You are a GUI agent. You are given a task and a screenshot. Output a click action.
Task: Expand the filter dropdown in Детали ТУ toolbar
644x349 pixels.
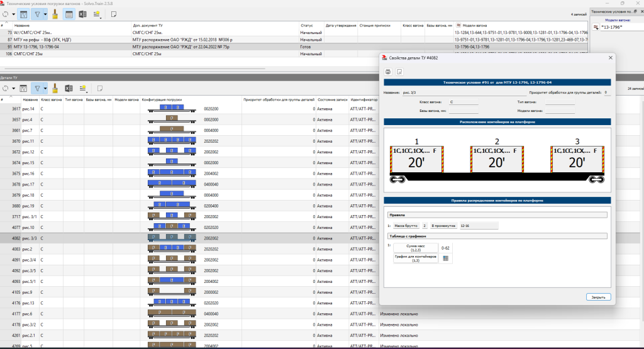click(45, 88)
